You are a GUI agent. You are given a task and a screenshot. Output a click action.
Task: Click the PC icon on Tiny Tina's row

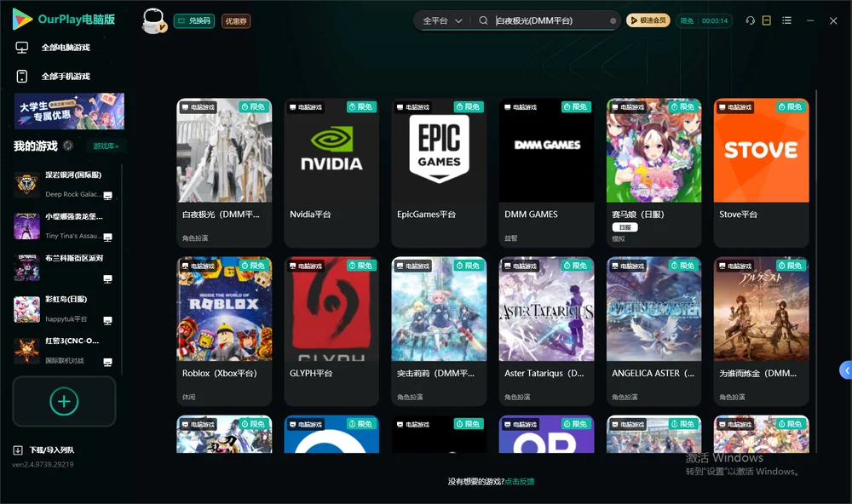(107, 238)
